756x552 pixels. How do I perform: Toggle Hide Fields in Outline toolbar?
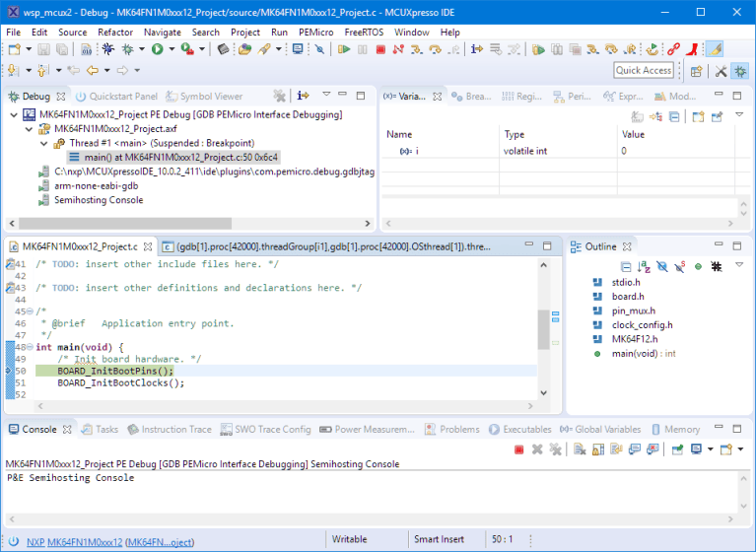coord(662,266)
